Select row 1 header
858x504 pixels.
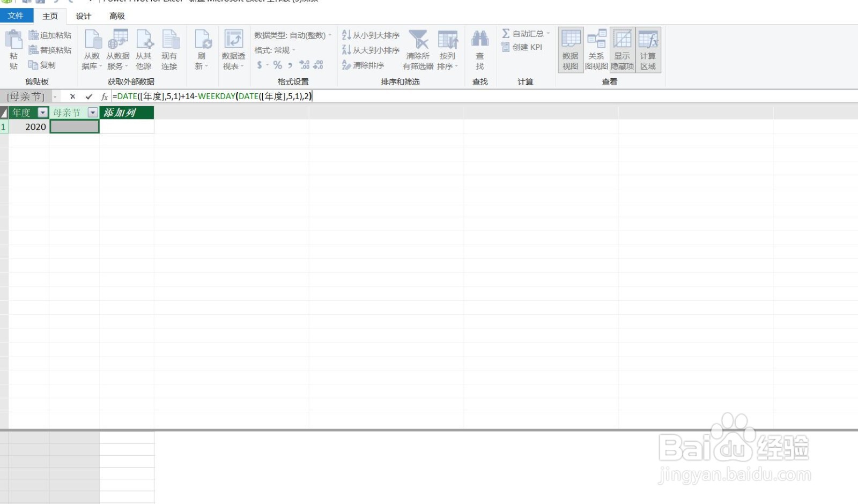click(4, 127)
